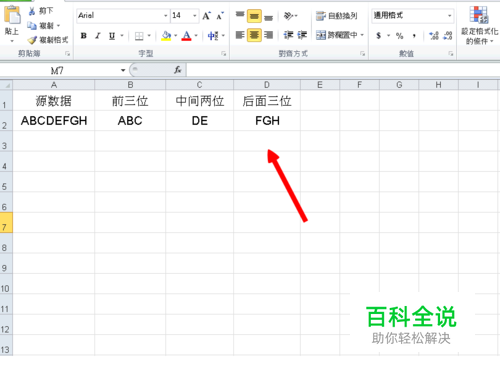Viewport: 500px width, 377px height.
Task: Click the decrease indent icon
Action: [288, 35]
